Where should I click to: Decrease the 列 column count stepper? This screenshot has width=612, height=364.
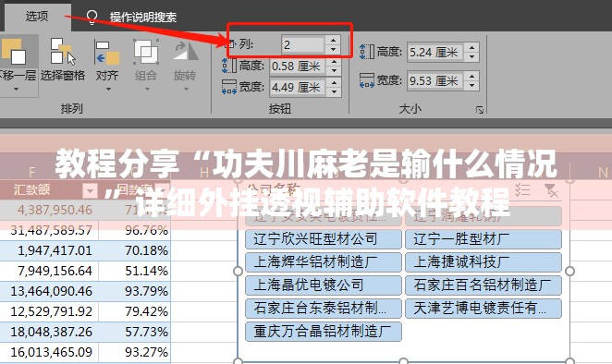click(x=333, y=49)
